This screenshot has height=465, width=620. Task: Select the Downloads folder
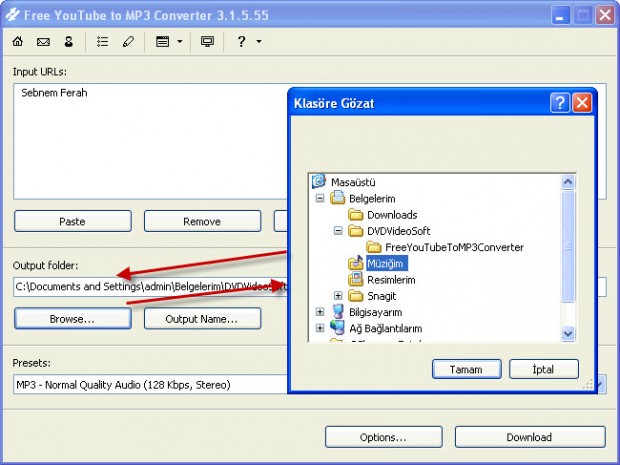[x=392, y=215]
